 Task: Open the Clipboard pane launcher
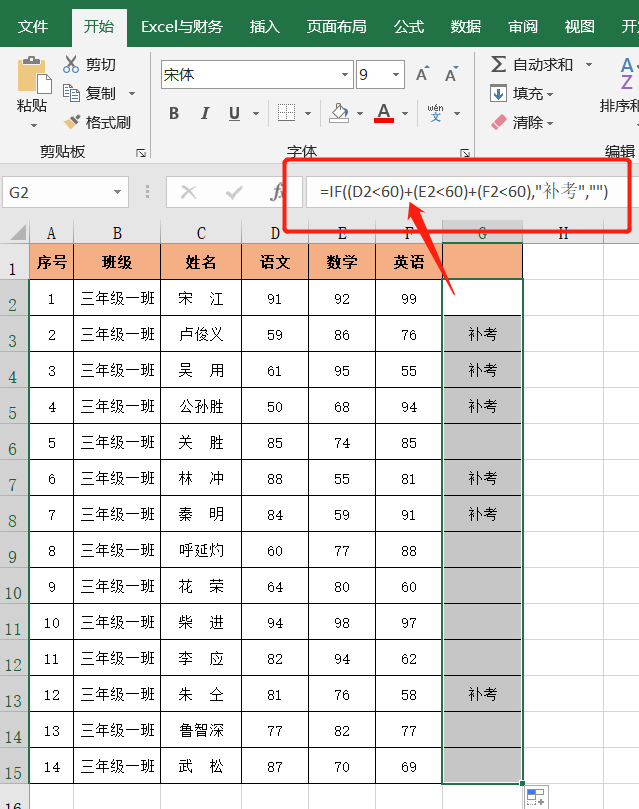pos(141,153)
